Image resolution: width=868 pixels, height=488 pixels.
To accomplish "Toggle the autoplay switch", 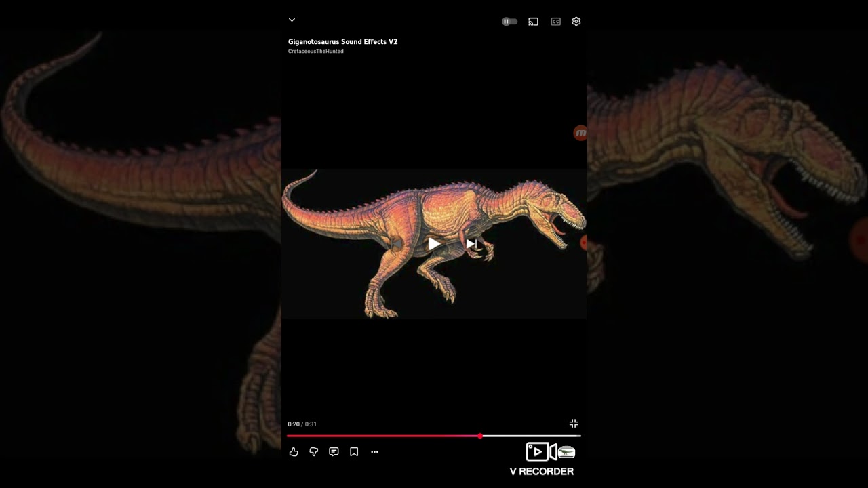I will coord(509,22).
